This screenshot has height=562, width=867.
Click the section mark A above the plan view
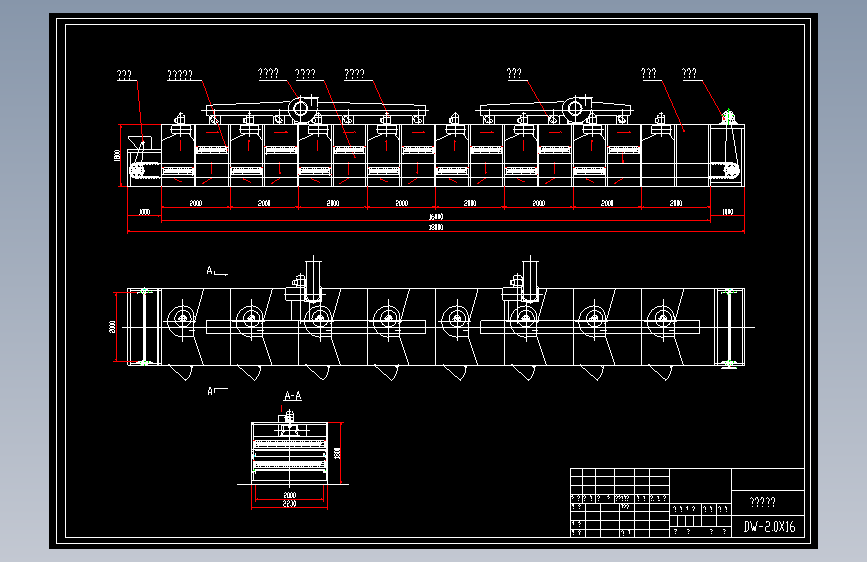(x=210, y=270)
